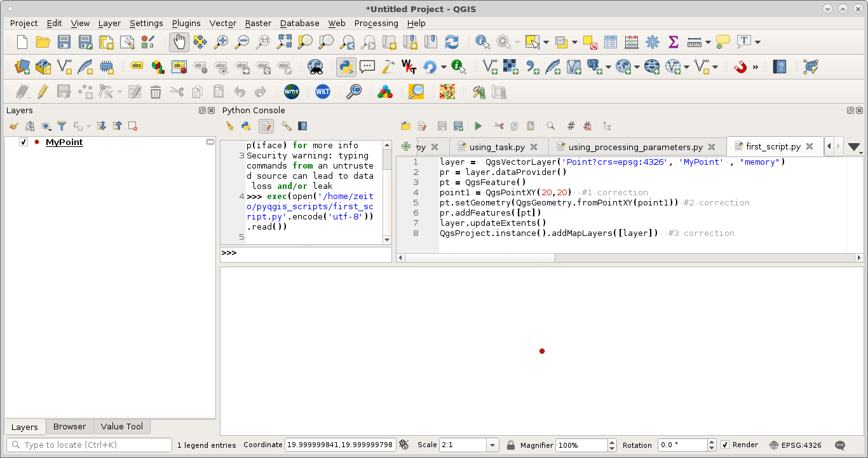The height and width of the screenshot is (458, 868).
Task: Zoom to full extent with the arrows icon
Action: pos(284,42)
